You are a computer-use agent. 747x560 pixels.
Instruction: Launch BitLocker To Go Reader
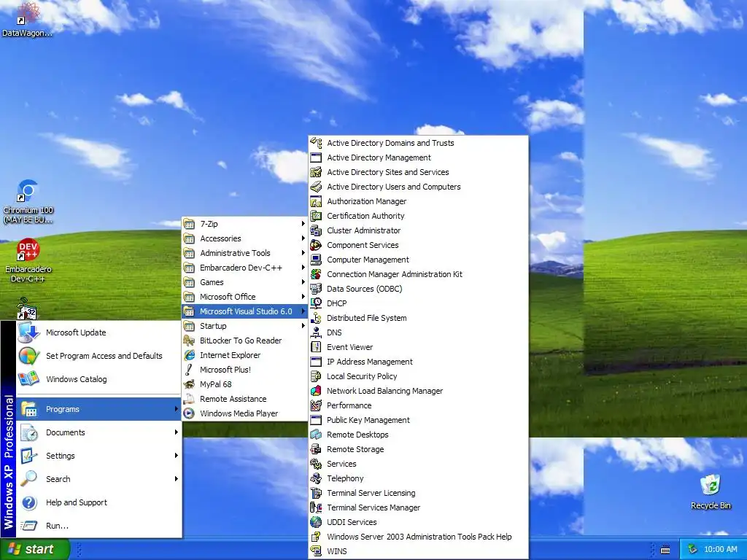245,341
